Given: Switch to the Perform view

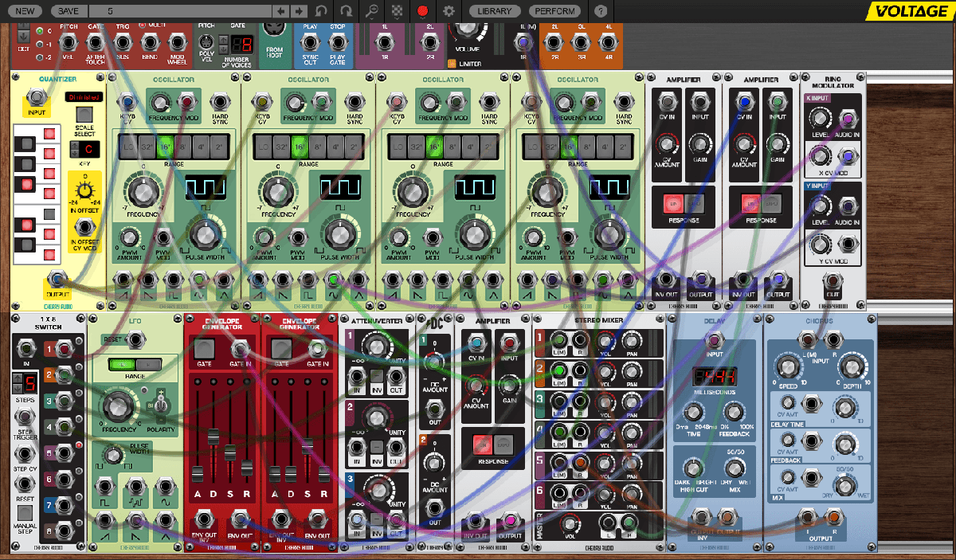Looking at the screenshot, I should point(554,12).
